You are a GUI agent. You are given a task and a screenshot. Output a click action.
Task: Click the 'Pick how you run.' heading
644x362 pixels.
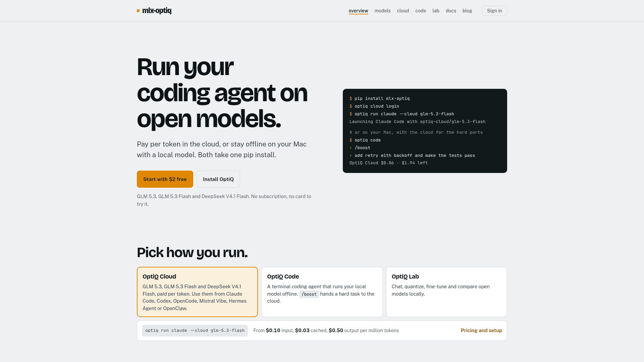point(192,252)
